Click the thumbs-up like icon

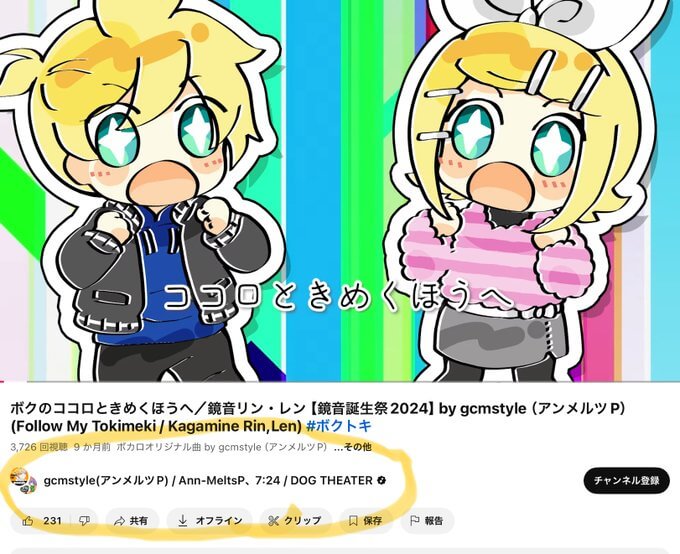28,521
